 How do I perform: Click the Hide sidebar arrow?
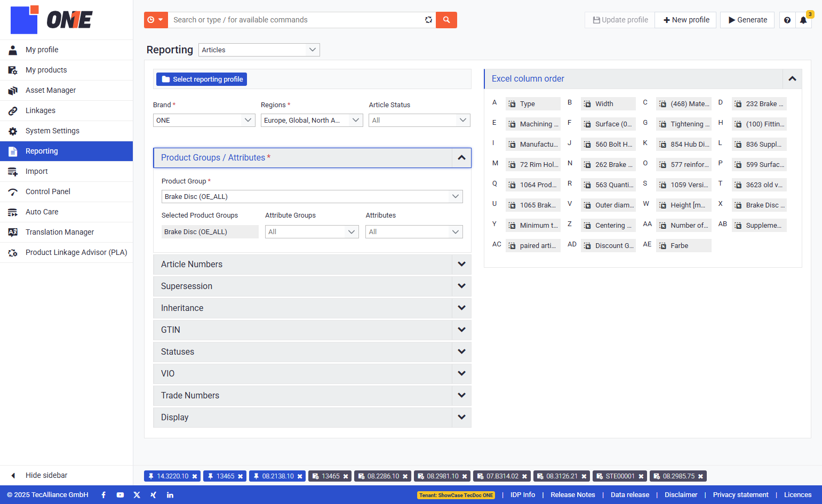point(13,475)
